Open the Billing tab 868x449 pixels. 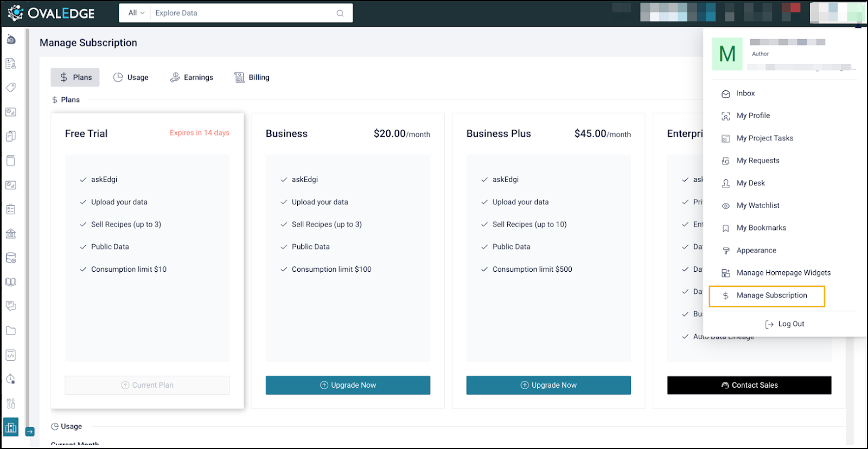click(x=252, y=78)
